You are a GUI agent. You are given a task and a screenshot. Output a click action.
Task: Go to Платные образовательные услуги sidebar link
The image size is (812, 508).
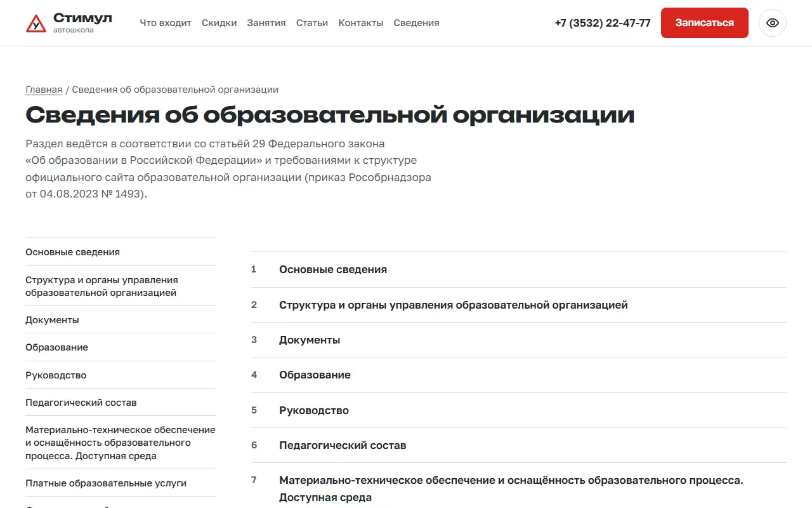pos(121,483)
